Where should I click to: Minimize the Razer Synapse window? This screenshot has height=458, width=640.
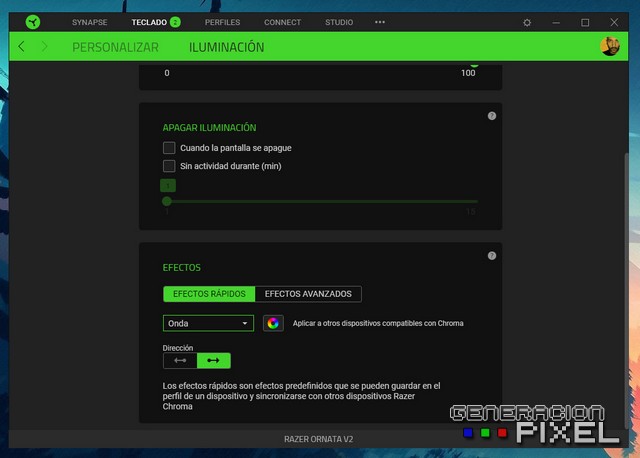[x=556, y=23]
